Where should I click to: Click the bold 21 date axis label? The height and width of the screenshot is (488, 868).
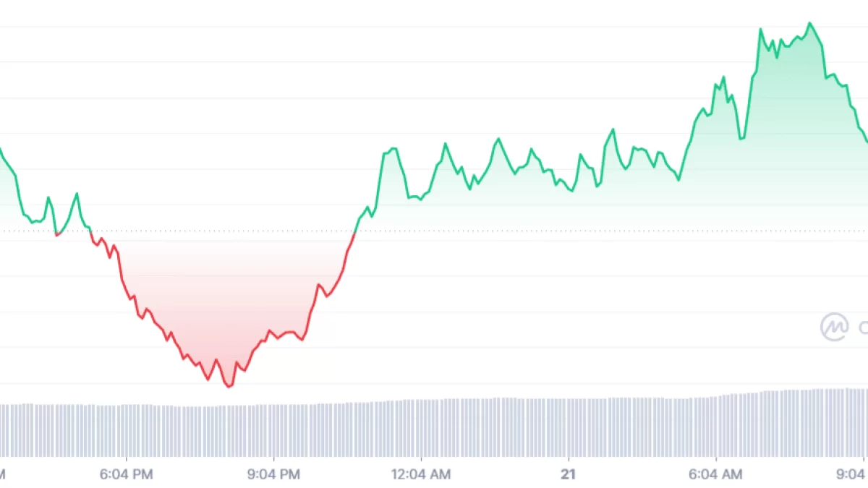tap(569, 474)
